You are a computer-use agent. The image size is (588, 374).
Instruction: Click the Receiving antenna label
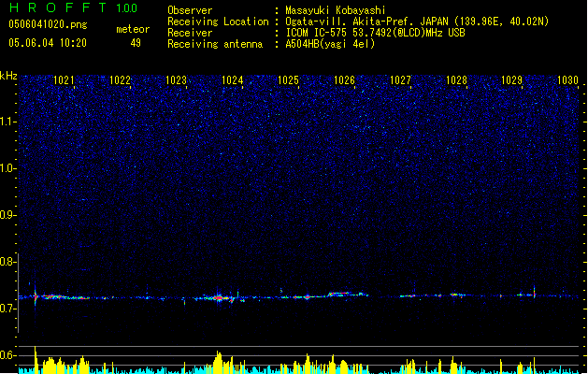pos(215,44)
